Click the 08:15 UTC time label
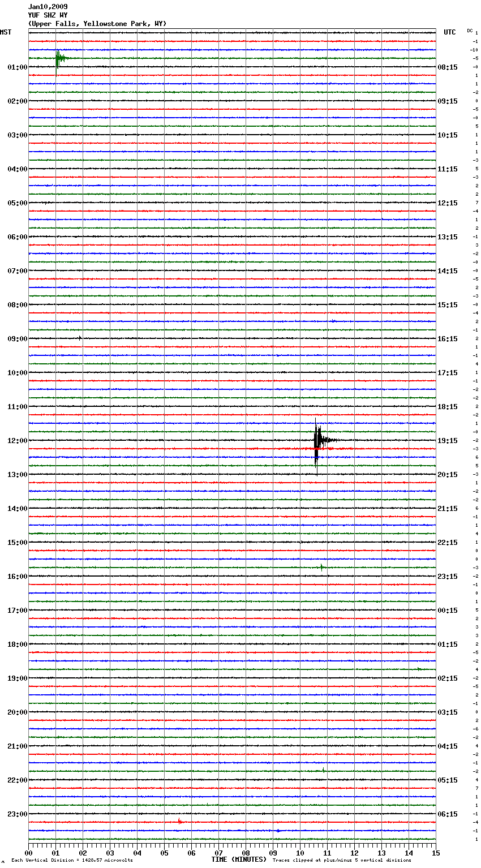The image size is (481, 868). (x=448, y=67)
